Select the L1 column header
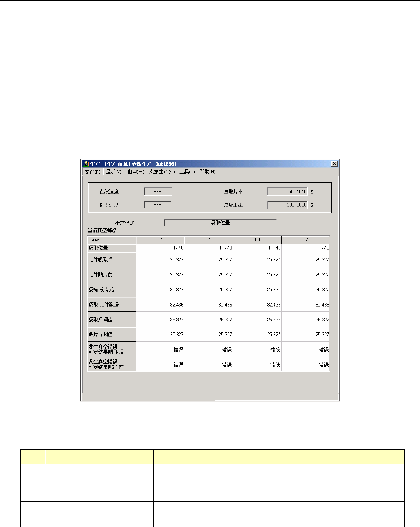 pyautogui.click(x=160, y=240)
